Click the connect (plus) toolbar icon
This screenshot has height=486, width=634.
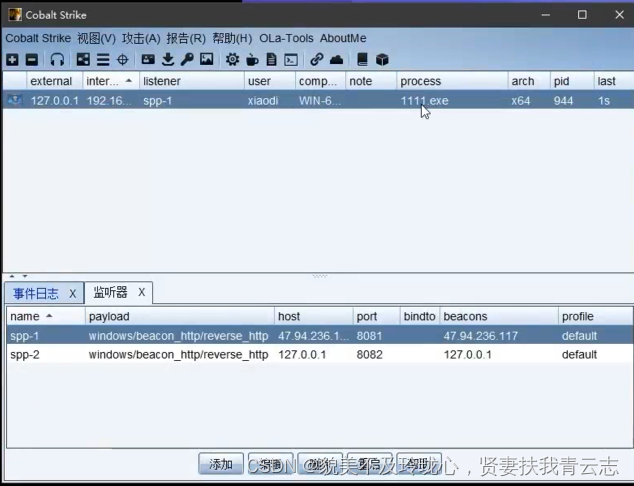(x=12, y=60)
